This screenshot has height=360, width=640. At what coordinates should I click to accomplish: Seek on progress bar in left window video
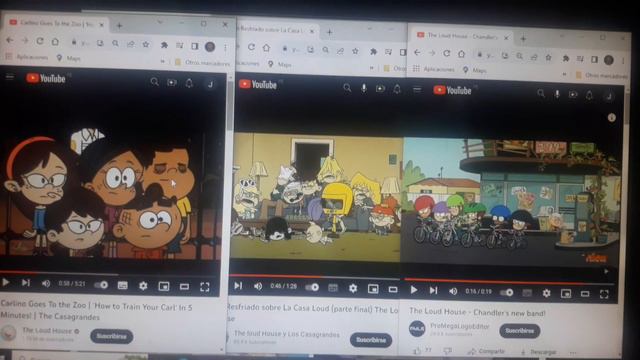[110, 273]
